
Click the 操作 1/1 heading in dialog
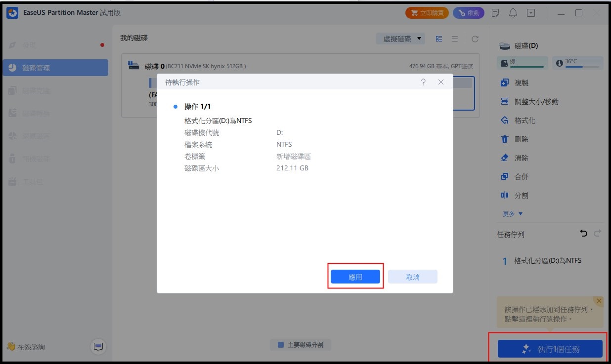coord(197,107)
